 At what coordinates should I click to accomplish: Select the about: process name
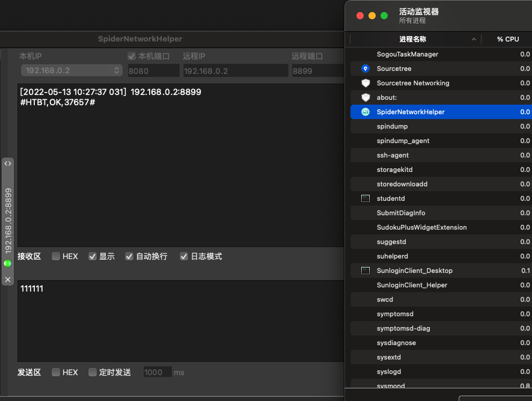pos(387,97)
